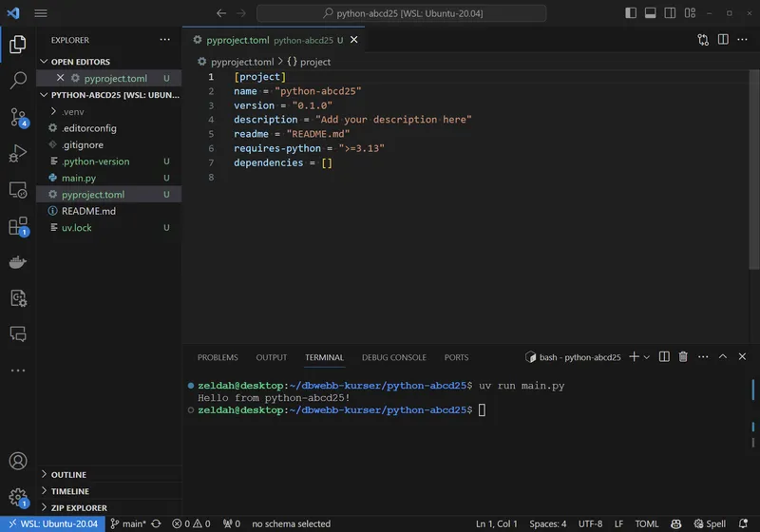Open Source Control view with badge 4
Image resolution: width=760 pixels, height=532 pixels.
(x=18, y=117)
